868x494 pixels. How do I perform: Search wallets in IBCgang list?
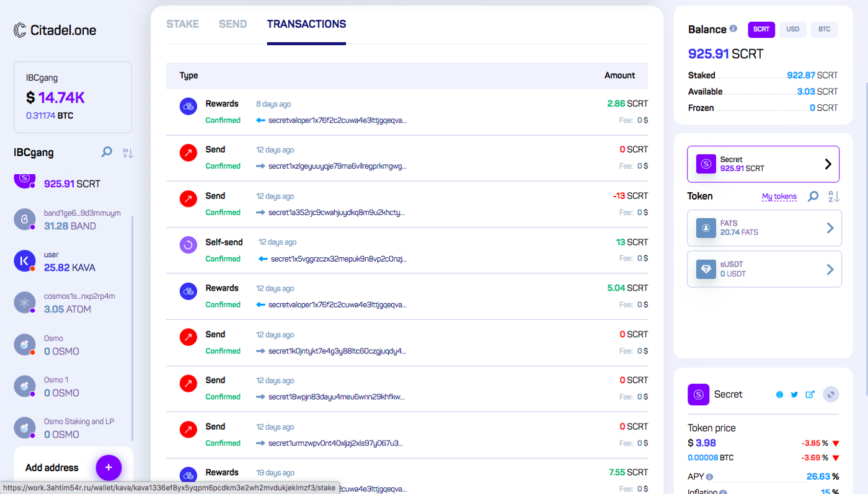[x=107, y=152]
